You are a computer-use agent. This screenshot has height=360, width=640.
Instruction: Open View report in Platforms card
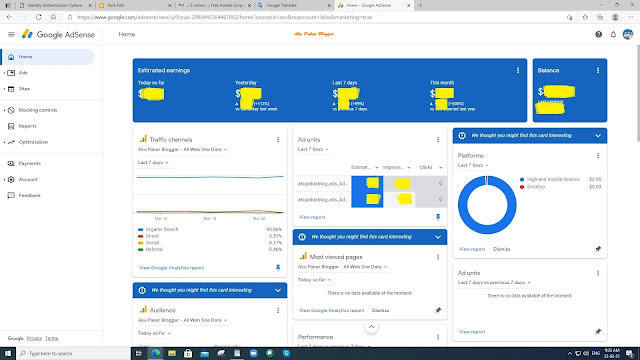pyautogui.click(x=472, y=249)
